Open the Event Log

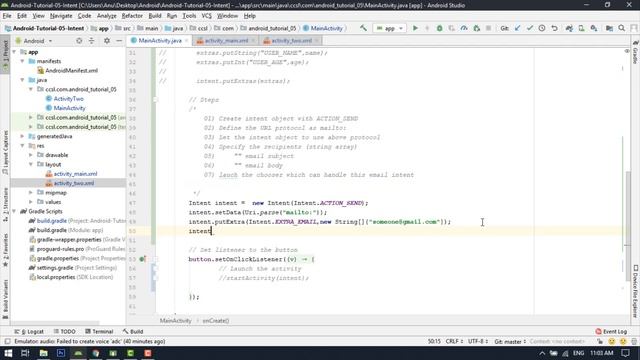click(611, 331)
